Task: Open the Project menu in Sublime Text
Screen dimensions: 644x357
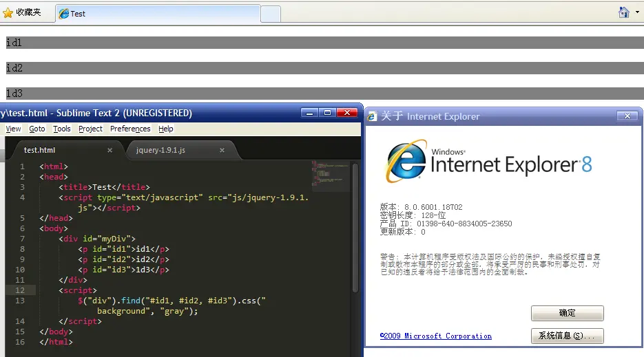Action: click(x=90, y=129)
